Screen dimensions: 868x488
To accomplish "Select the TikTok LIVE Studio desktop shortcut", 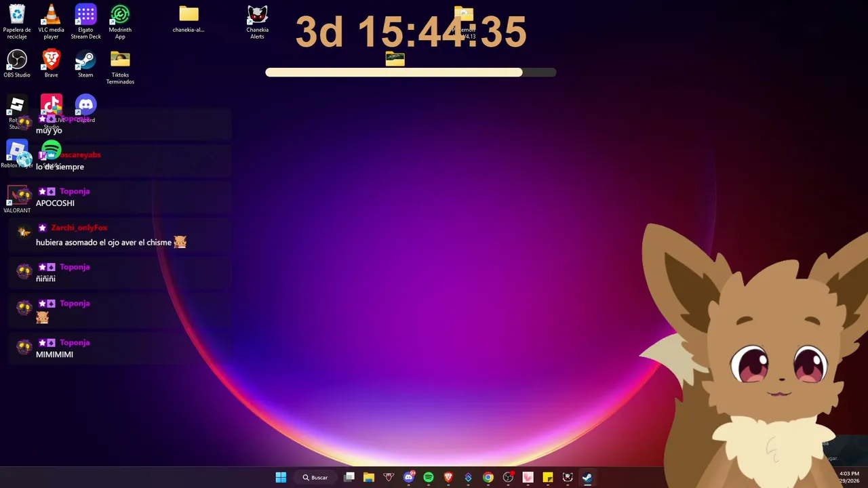I will coord(51,113).
